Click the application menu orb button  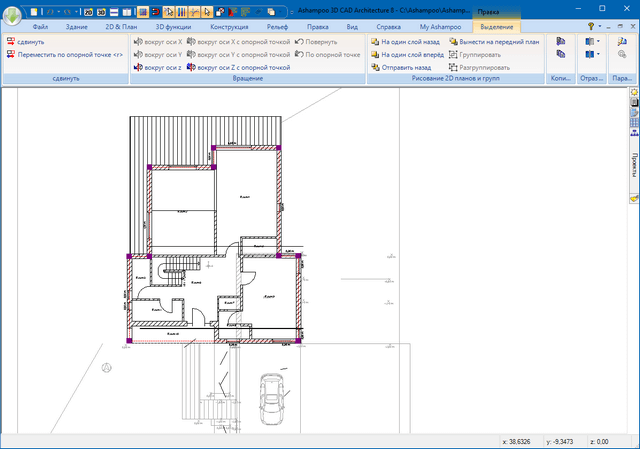point(13,14)
